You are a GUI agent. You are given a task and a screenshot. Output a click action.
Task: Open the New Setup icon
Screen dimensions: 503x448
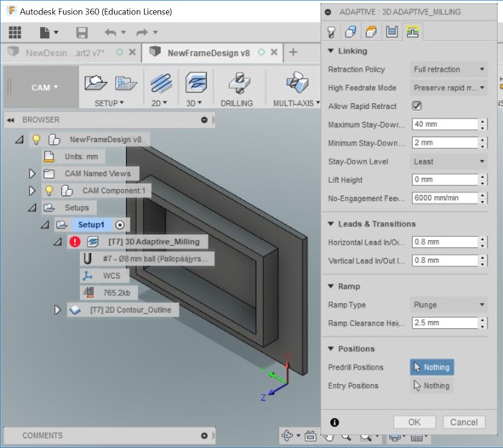tap(95, 83)
